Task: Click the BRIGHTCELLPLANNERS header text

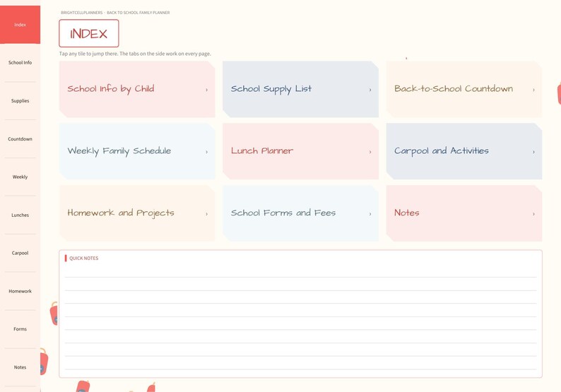Action: click(x=81, y=13)
